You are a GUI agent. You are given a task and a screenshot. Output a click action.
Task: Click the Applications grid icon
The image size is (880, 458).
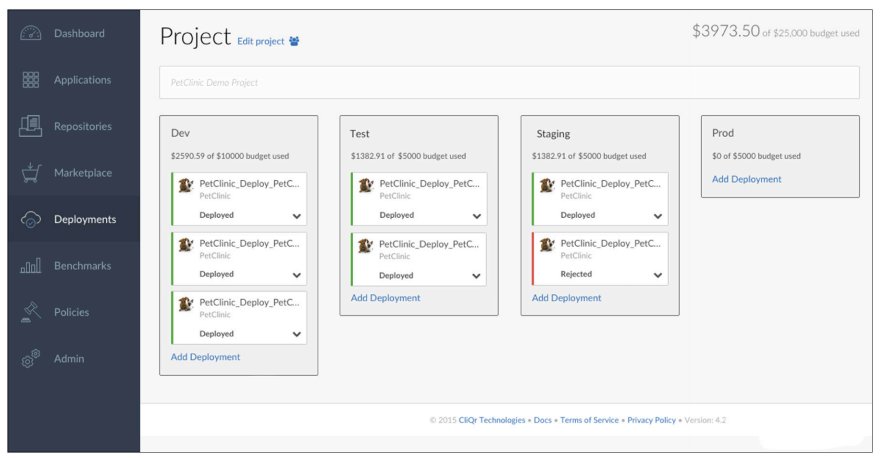point(31,80)
